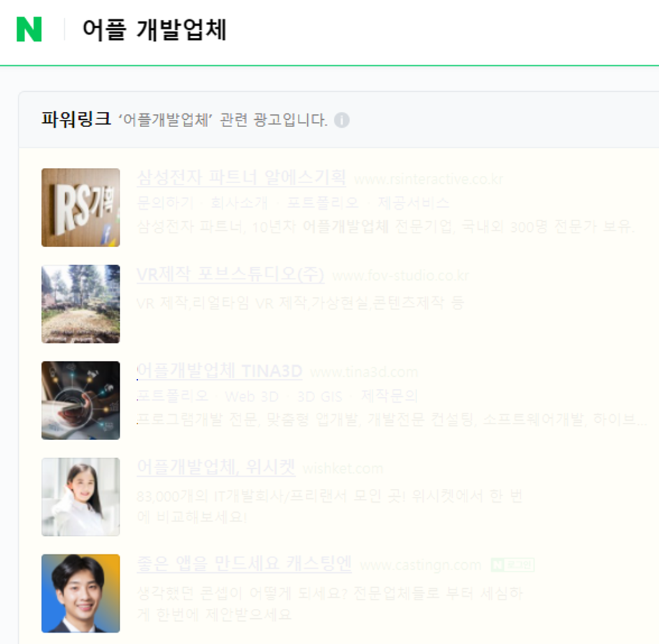659x644 pixels.
Task: Open the Castingn man portrait thumbnail
Action: tap(80, 593)
